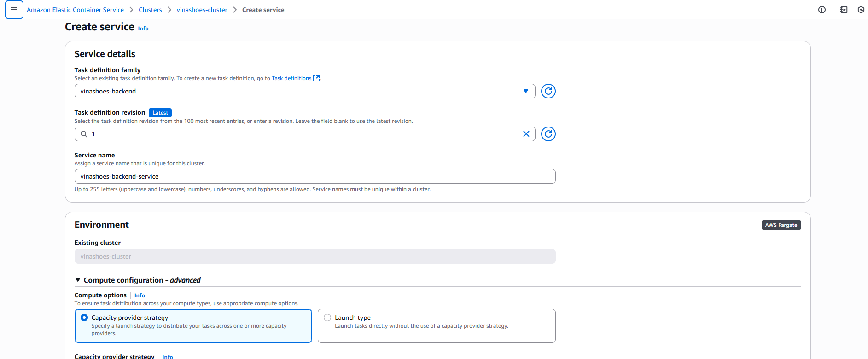Click the hexagon icon at top right
The width and height of the screenshot is (868, 359).
pos(861,10)
